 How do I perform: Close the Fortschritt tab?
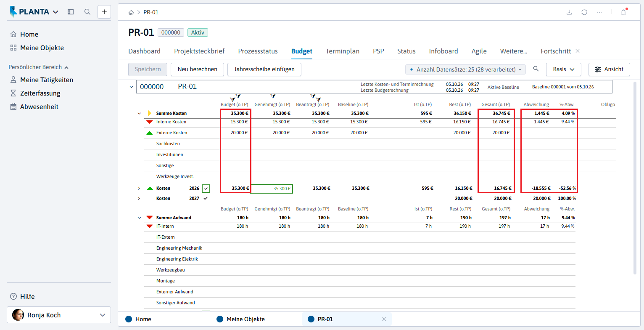tap(578, 51)
